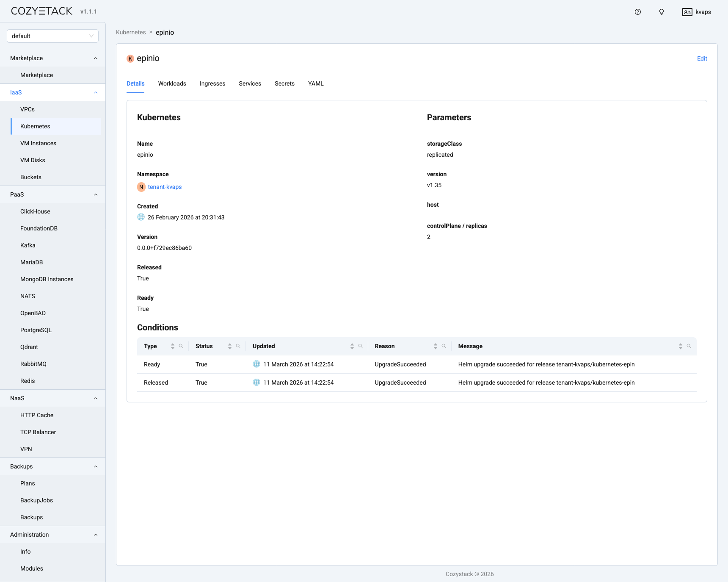Open the tenant-kvaps namespace link
The width and height of the screenshot is (728, 582).
click(165, 187)
